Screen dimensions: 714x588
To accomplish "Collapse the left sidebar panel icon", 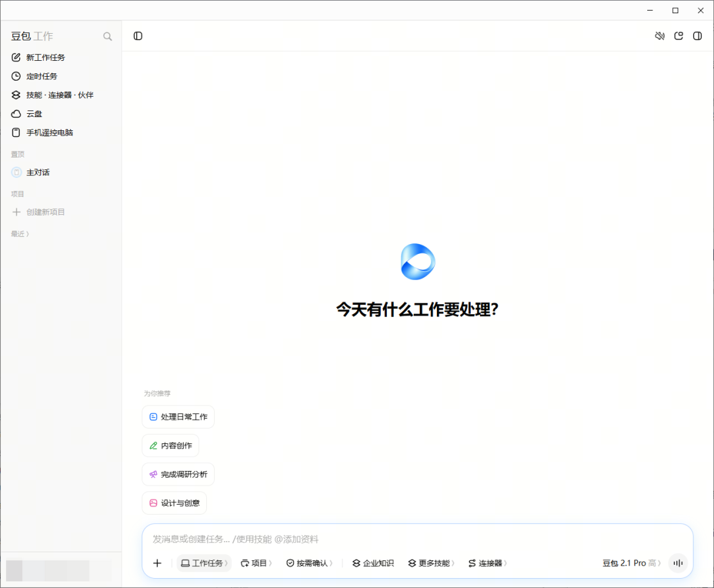I will point(138,36).
